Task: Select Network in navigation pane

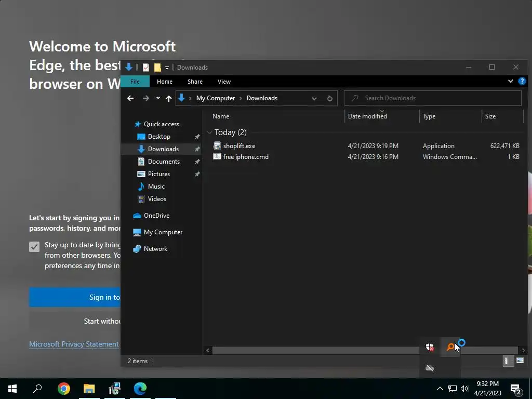Action: click(x=155, y=249)
